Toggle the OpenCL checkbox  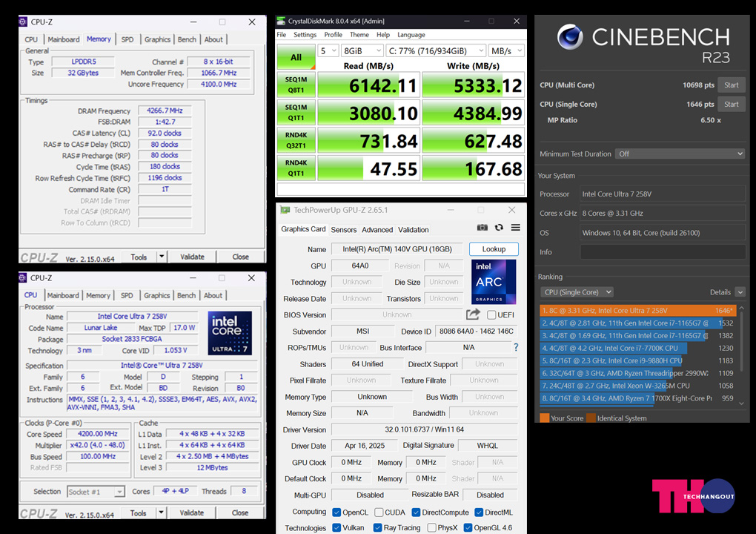click(x=336, y=512)
